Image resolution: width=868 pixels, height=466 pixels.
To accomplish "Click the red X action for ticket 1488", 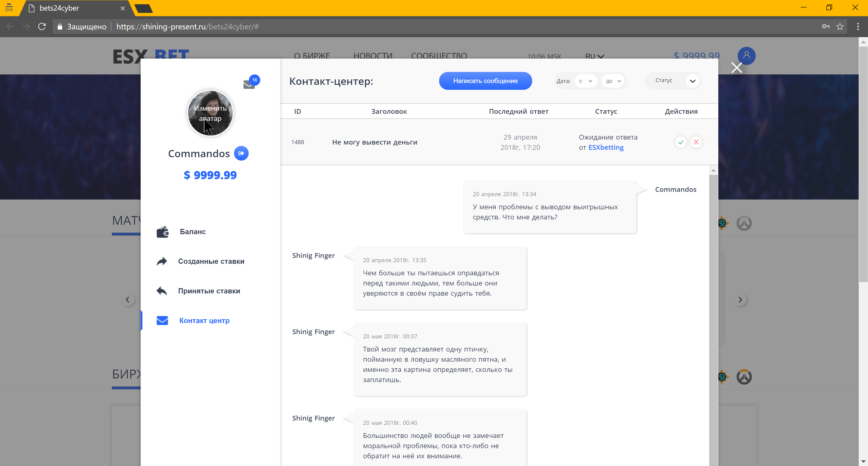I will tap(696, 142).
